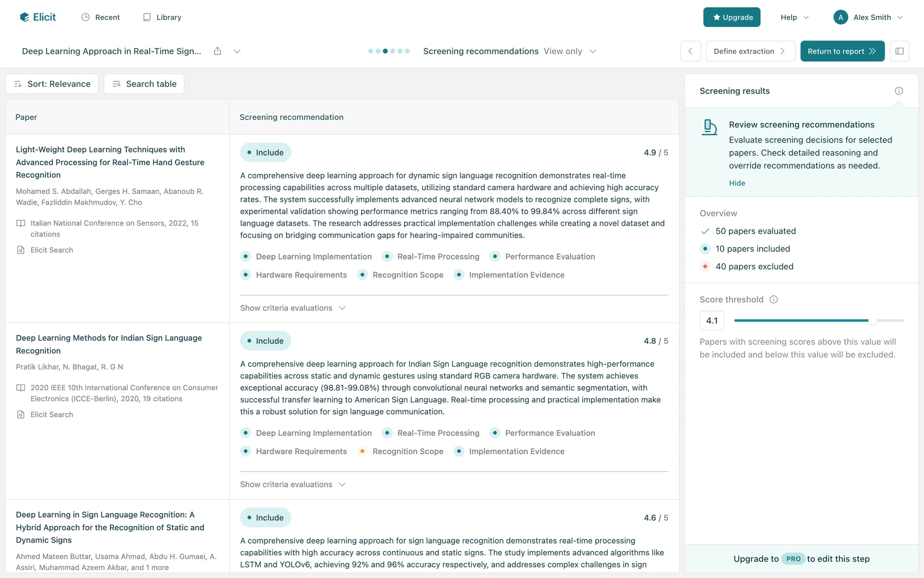Click the Screening results info icon
The height and width of the screenshot is (578, 924).
tap(898, 91)
